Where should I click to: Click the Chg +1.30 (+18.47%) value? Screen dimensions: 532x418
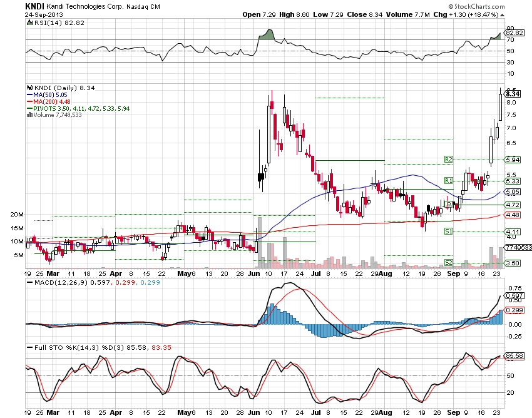tap(466, 14)
